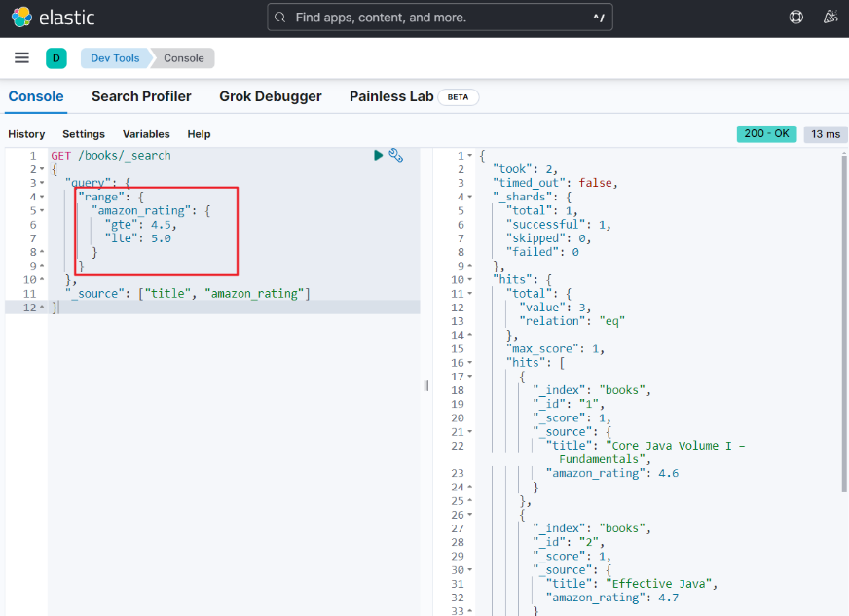Image resolution: width=849 pixels, height=616 pixels.
Task: Click the 13 ms response time badge
Action: click(x=826, y=133)
